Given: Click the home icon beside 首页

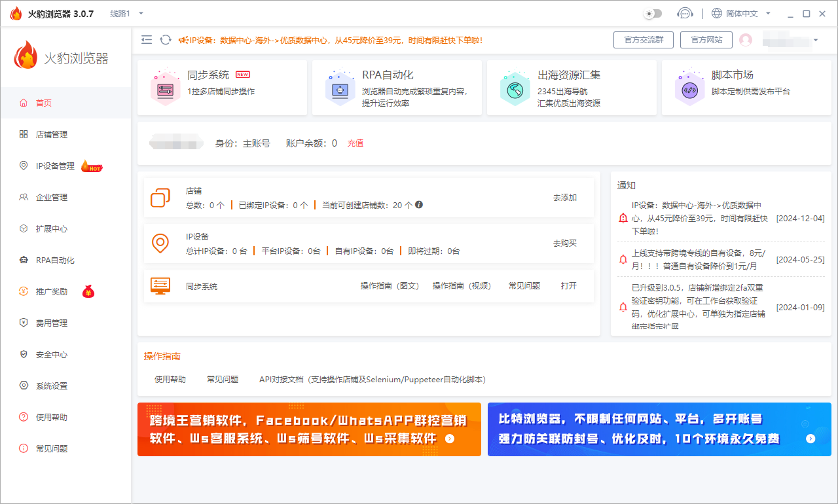Looking at the screenshot, I should 24,103.
